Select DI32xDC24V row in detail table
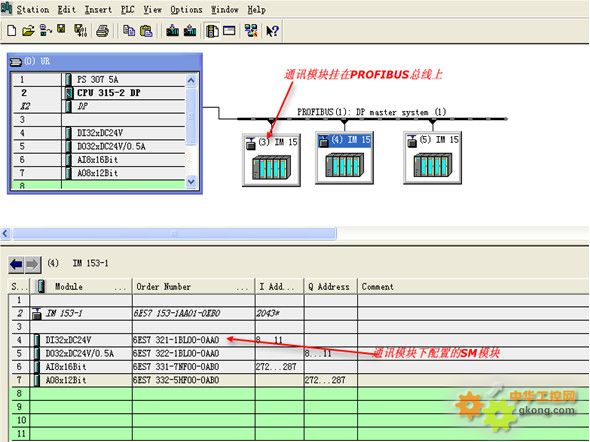 tap(299, 340)
